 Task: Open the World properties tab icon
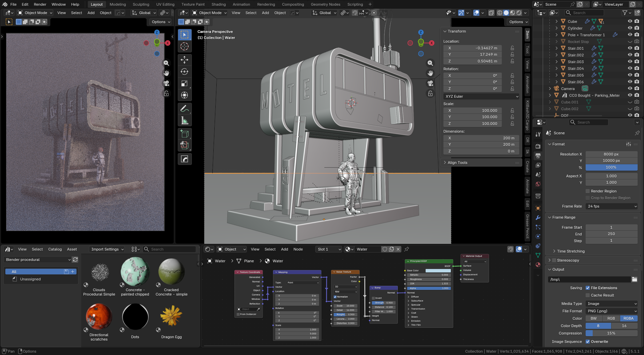point(538,184)
